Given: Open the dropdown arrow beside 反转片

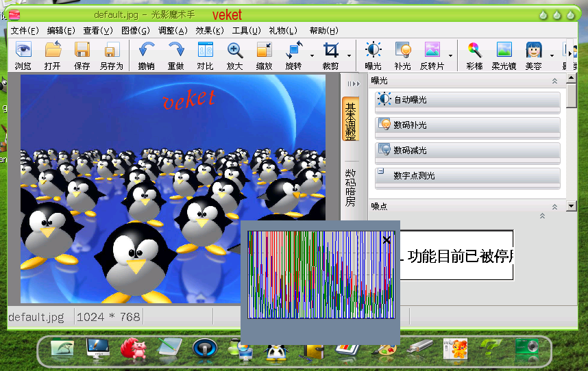Looking at the screenshot, I should pyautogui.click(x=450, y=55).
